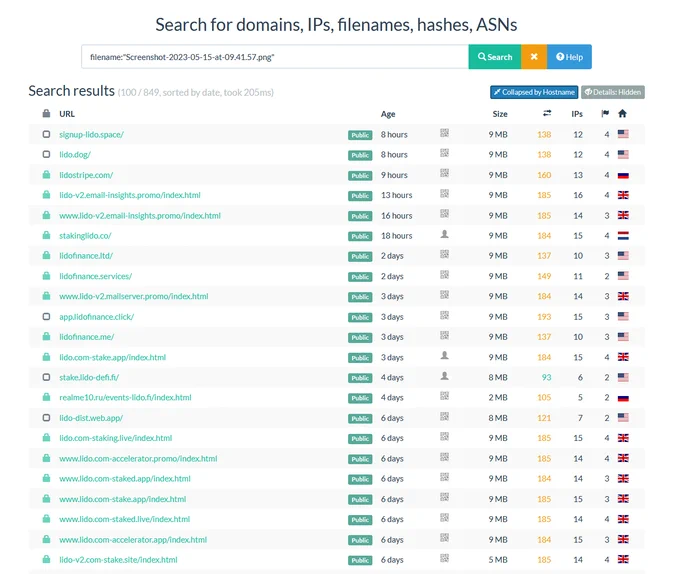Click the QR icon in signup-lido.space row
680x574 pixels.
(445, 133)
